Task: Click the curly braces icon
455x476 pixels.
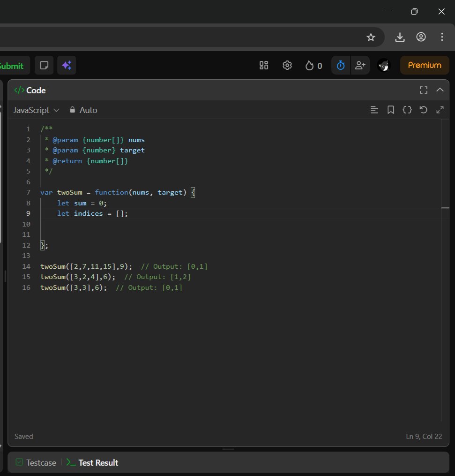Action: 407,110
